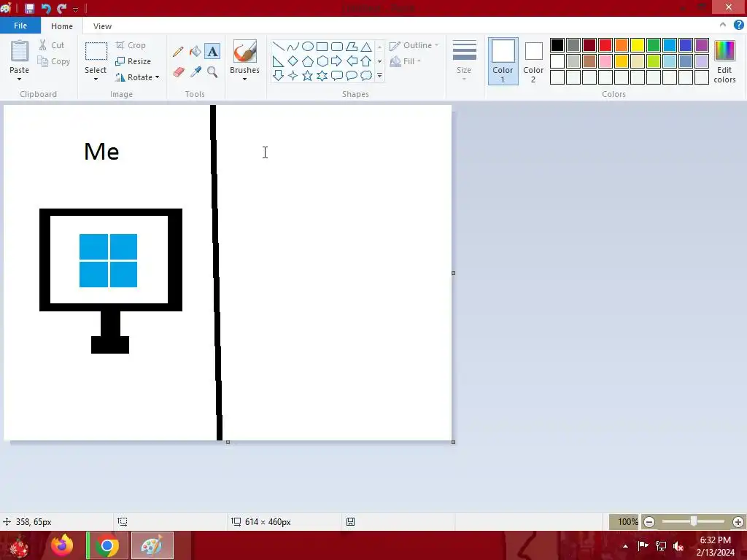
Task: Select the Magnifier tool
Action: tap(212, 72)
